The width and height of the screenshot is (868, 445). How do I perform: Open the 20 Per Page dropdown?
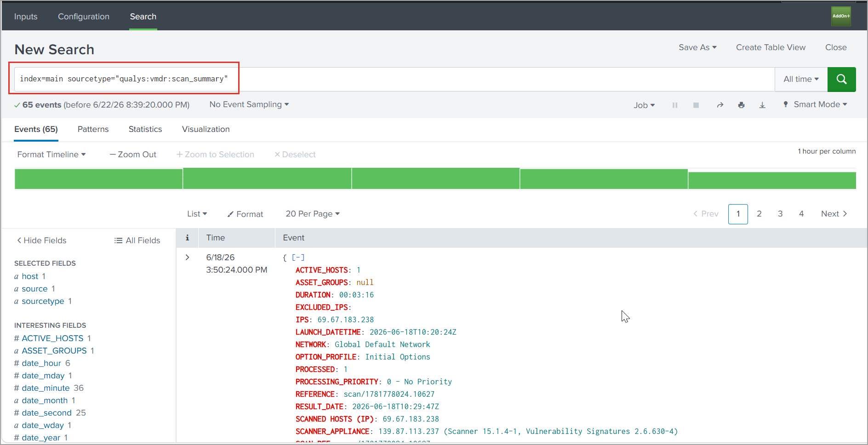click(313, 214)
